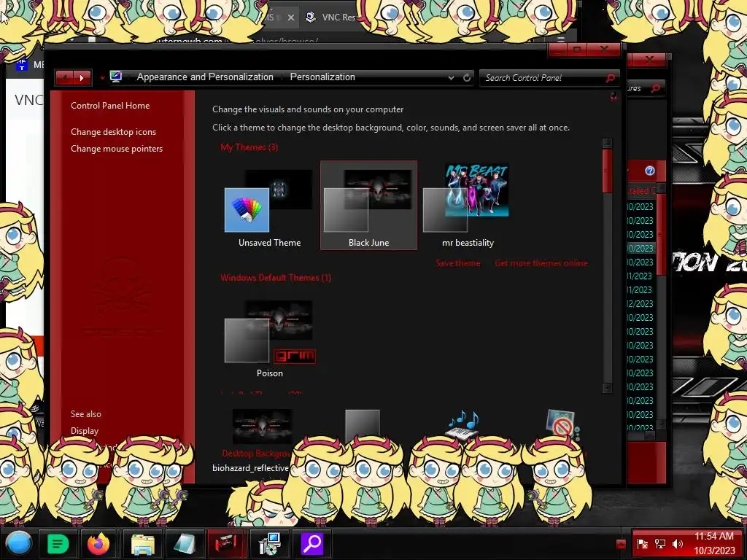The image size is (747, 560).
Task: Open the taskbar clock showing 11:54 AM
Action: coord(714,543)
